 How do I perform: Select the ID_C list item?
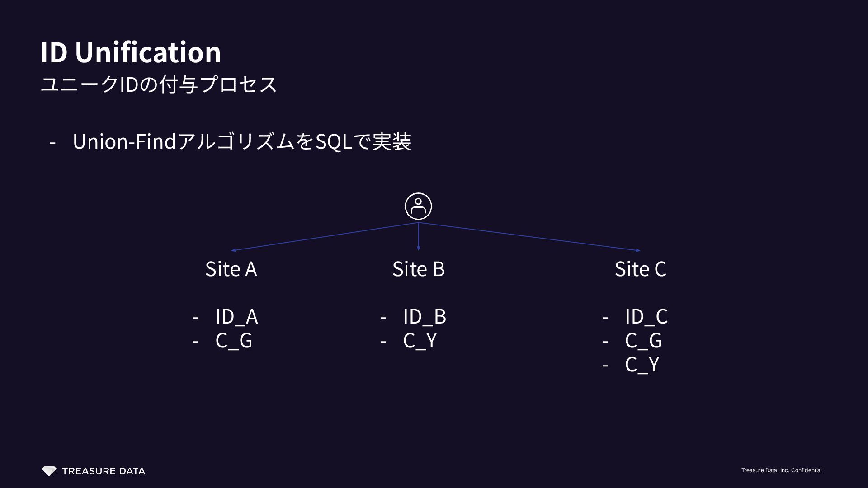pos(646,316)
